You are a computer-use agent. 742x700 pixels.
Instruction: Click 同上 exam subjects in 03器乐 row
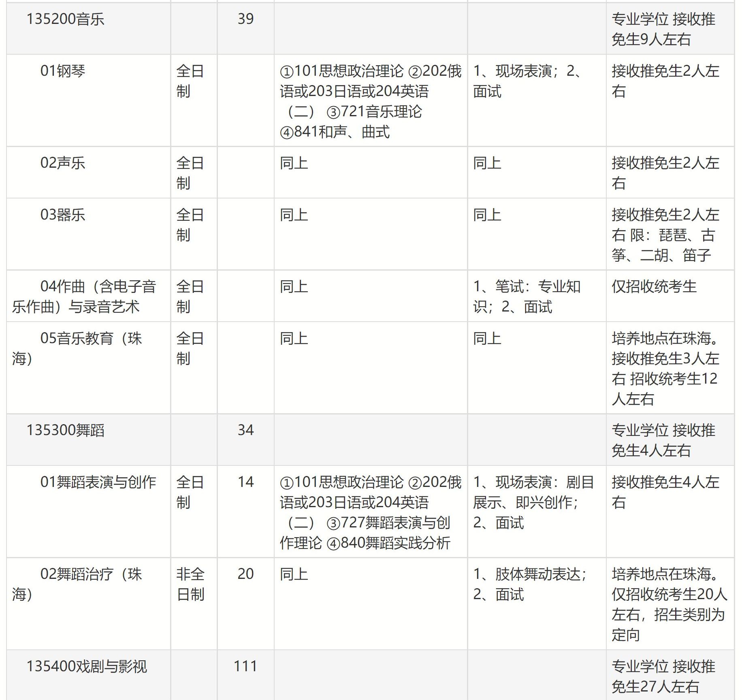[x=294, y=215]
